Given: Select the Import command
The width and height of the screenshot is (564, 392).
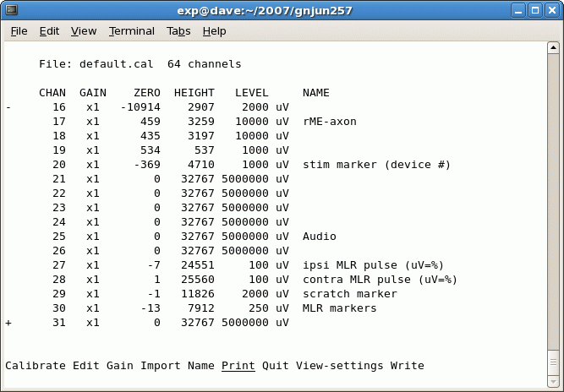Looking at the screenshot, I should [160, 366].
